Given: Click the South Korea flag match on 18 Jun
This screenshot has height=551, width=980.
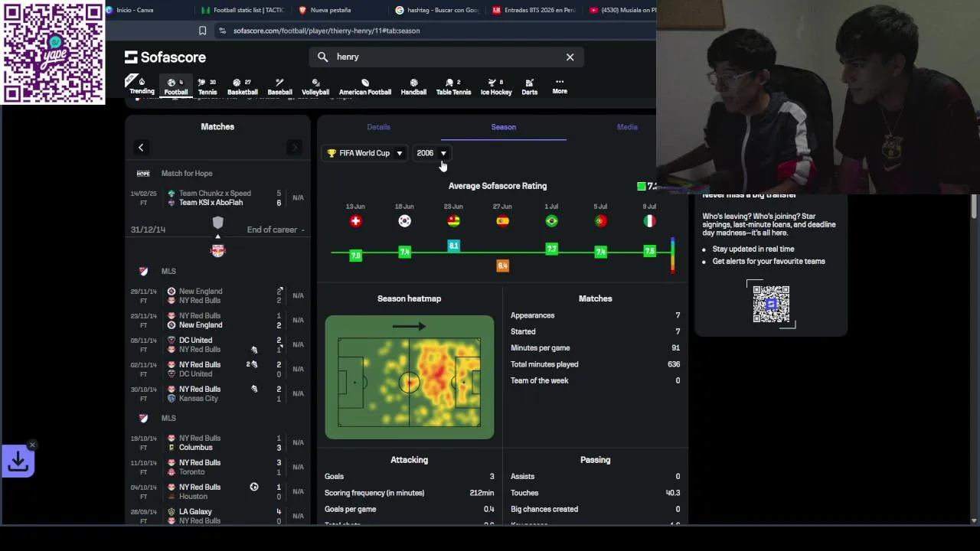Looking at the screenshot, I should coord(404,221).
